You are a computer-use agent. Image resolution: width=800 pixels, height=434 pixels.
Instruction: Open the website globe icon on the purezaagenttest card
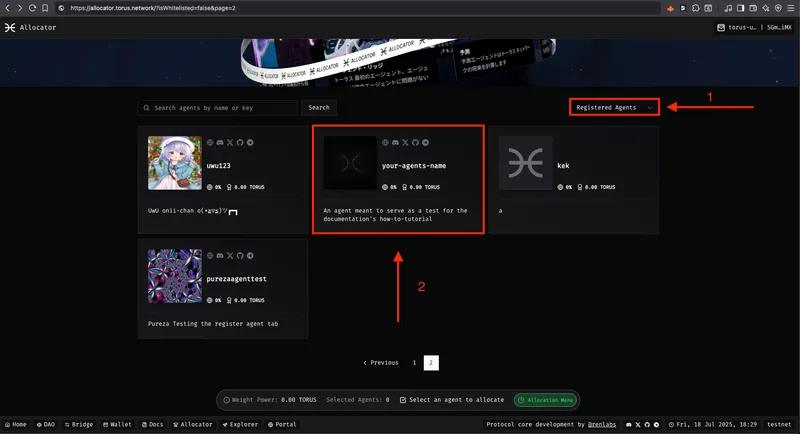(209, 257)
